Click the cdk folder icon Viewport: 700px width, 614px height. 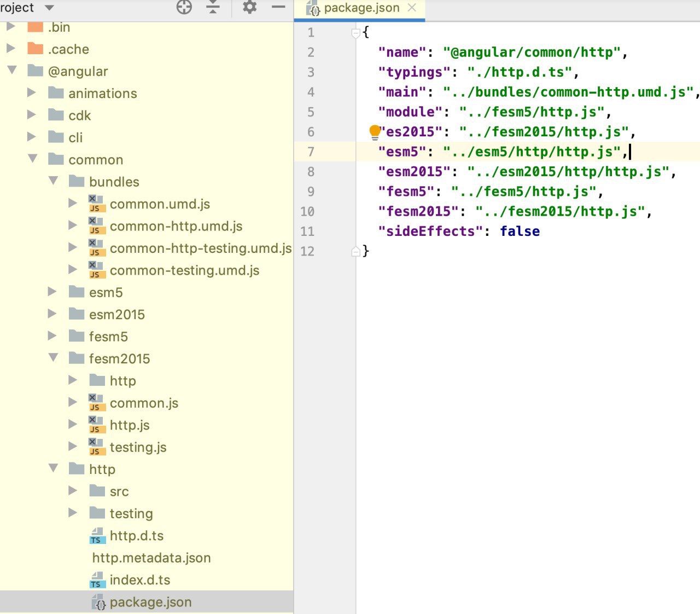(56, 115)
